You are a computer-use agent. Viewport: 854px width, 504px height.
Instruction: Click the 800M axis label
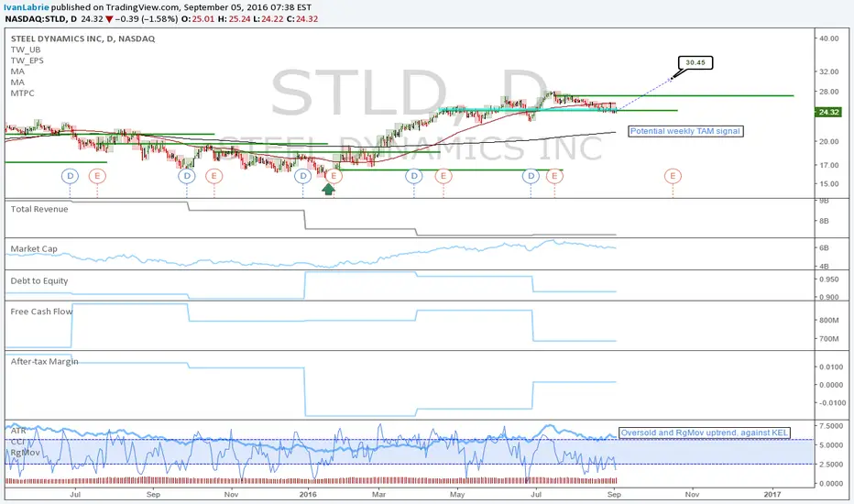pyautogui.click(x=829, y=321)
